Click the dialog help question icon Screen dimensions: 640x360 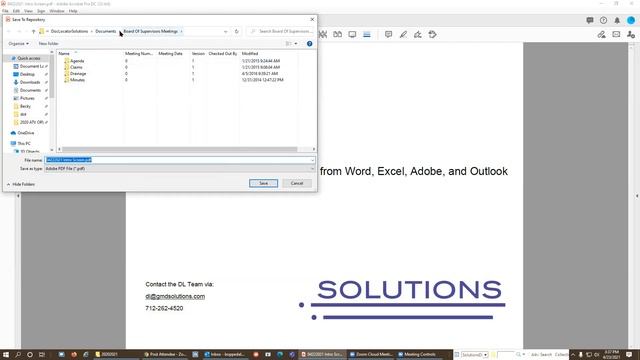click(x=309, y=44)
